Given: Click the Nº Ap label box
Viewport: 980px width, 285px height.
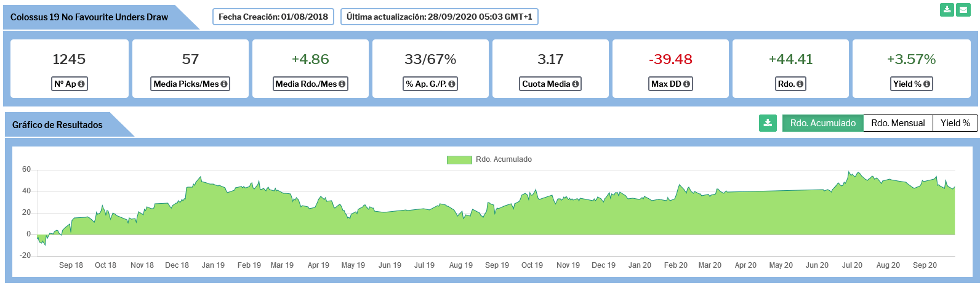Looking at the screenshot, I should click(x=70, y=84).
